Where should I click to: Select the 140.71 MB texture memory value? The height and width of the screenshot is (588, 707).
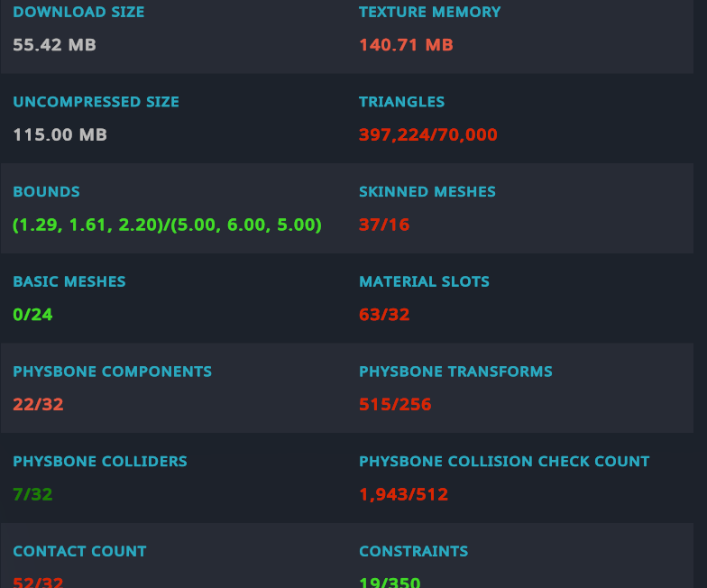click(x=406, y=45)
